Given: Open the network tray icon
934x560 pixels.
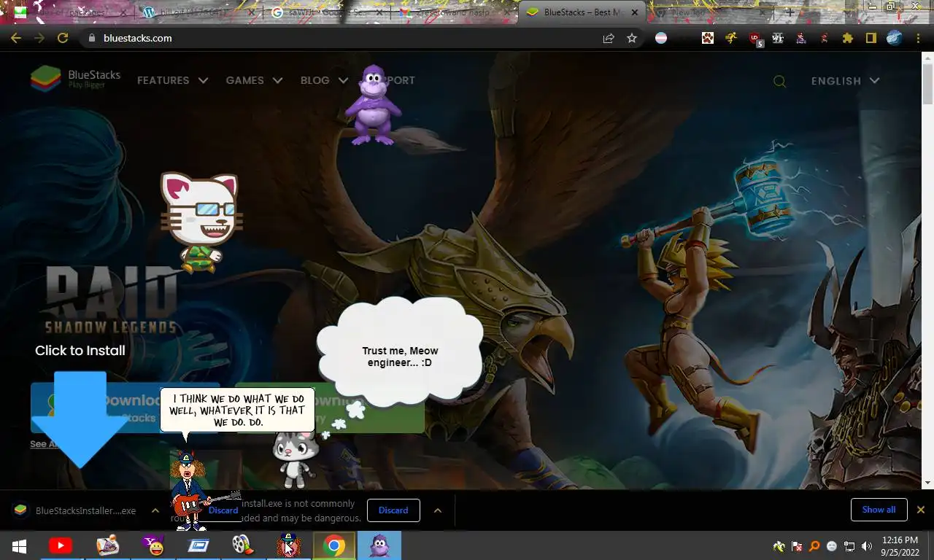Looking at the screenshot, I should click(x=849, y=546).
